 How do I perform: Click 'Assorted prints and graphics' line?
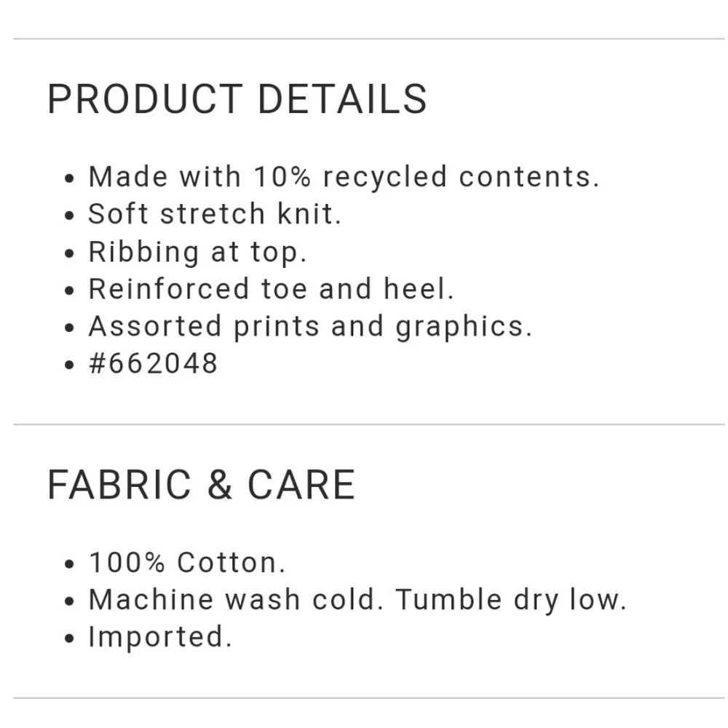click(310, 327)
